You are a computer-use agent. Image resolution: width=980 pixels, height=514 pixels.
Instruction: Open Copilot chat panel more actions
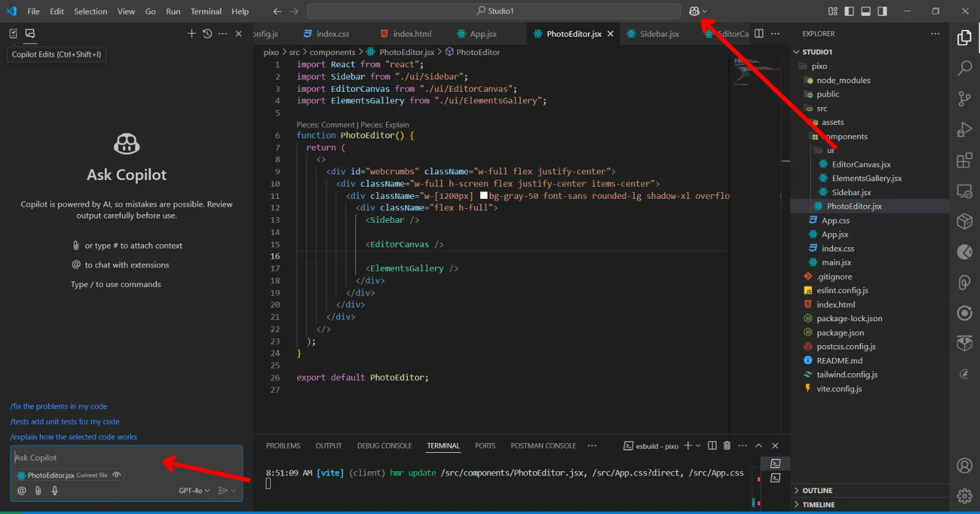click(x=223, y=34)
